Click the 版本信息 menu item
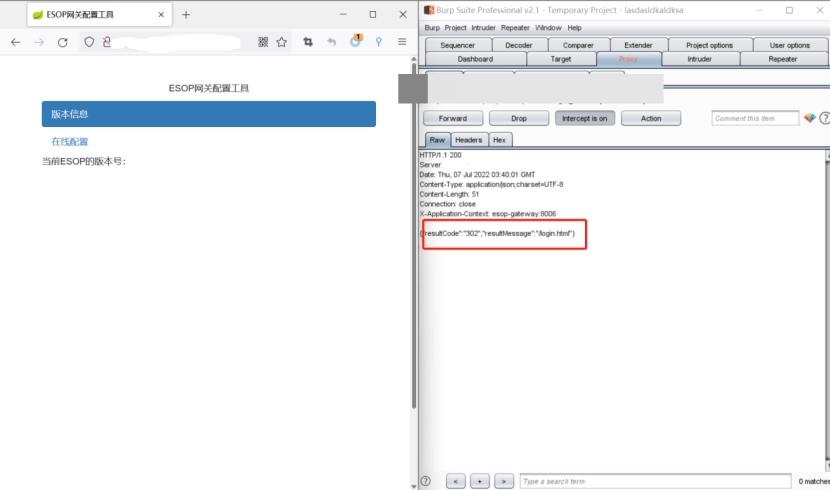This screenshot has height=490, width=830. coord(209,114)
